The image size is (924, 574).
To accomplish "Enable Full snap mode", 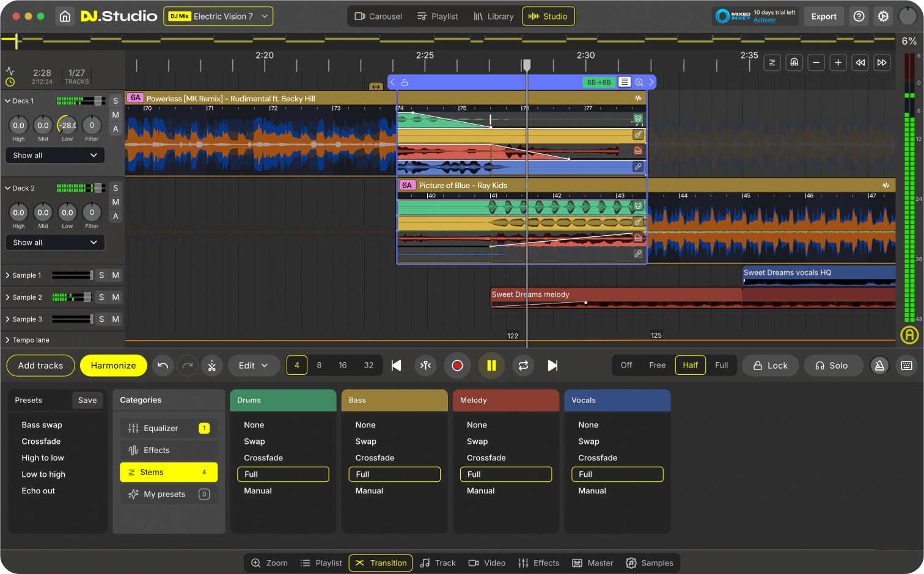I will click(x=721, y=365).
